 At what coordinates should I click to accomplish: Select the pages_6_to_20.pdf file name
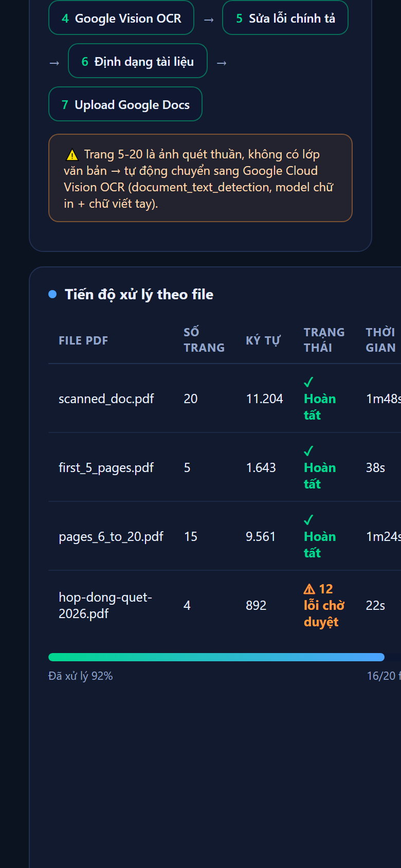tap(111, 536)
